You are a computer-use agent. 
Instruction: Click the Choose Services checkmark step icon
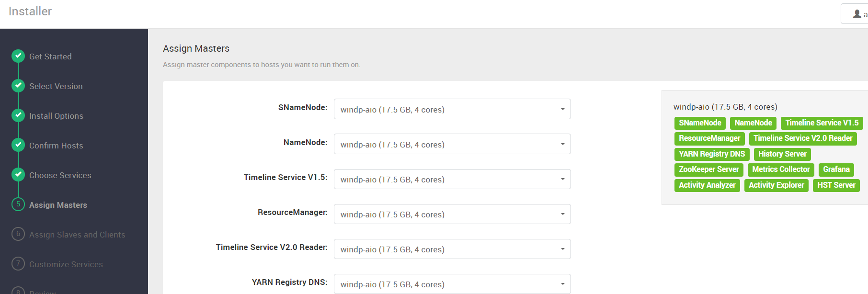(18, 175)
